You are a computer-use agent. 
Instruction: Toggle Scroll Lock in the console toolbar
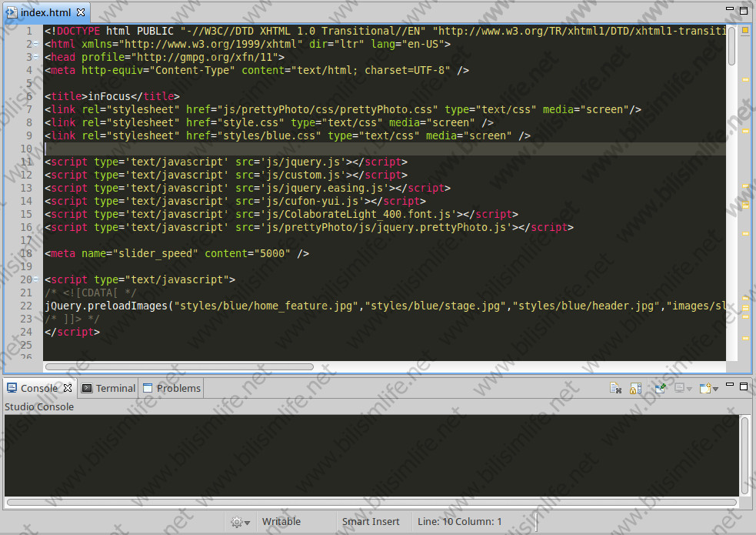635,389
